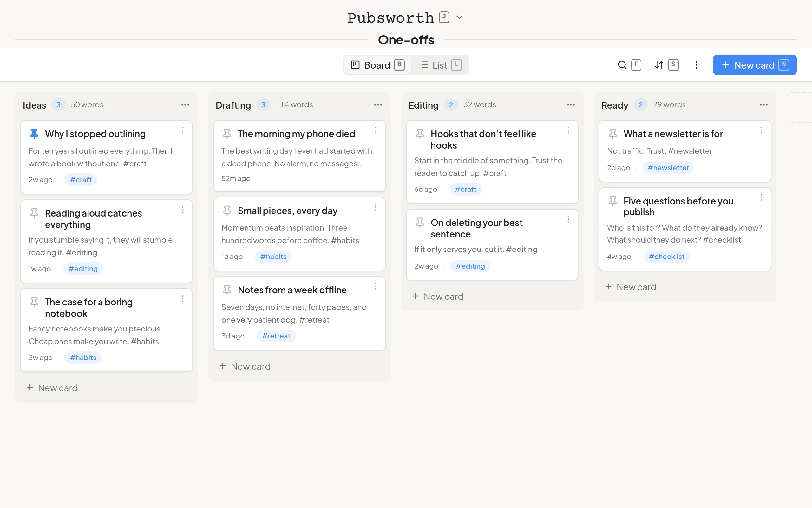Filter by #retreat tag
812x508 pixels.
276,336
